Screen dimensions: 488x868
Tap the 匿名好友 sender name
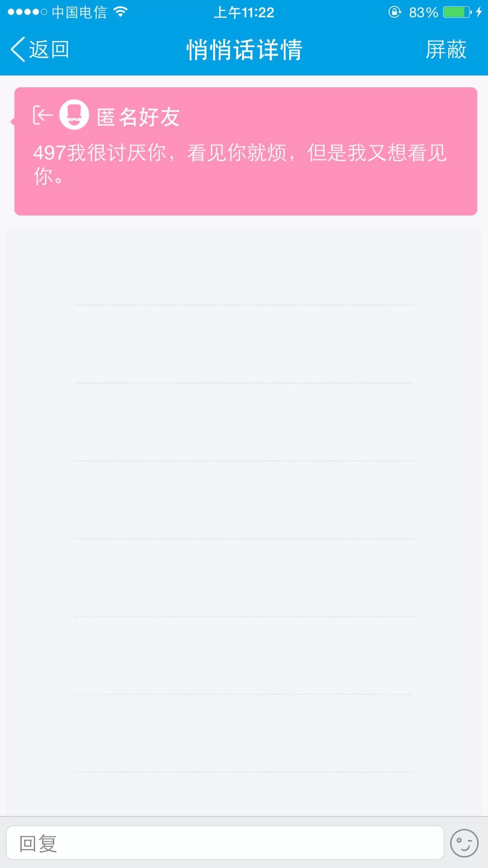(x=138, y=117)
